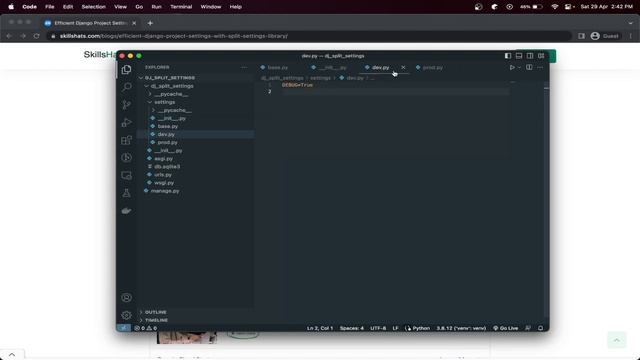Change Spaces: 4 indentation setting
This screenshot has height=360, width=640.
click(351, 328)
